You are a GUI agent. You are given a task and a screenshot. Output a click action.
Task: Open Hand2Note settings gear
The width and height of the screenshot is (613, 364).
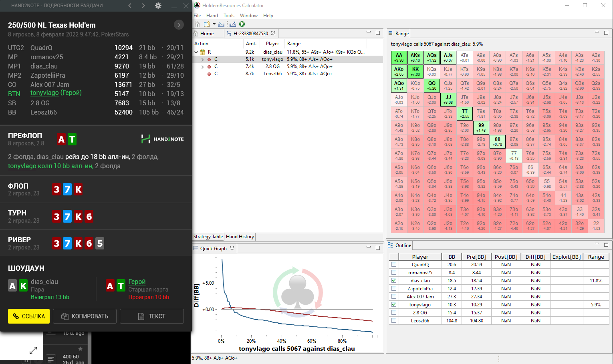click(158, 6)
